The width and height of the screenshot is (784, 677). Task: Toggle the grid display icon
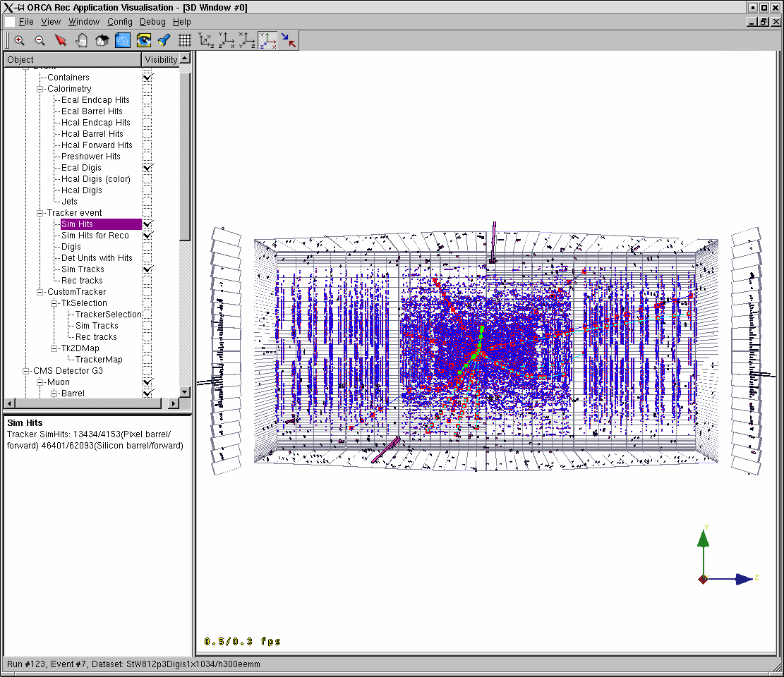point(184,41)
